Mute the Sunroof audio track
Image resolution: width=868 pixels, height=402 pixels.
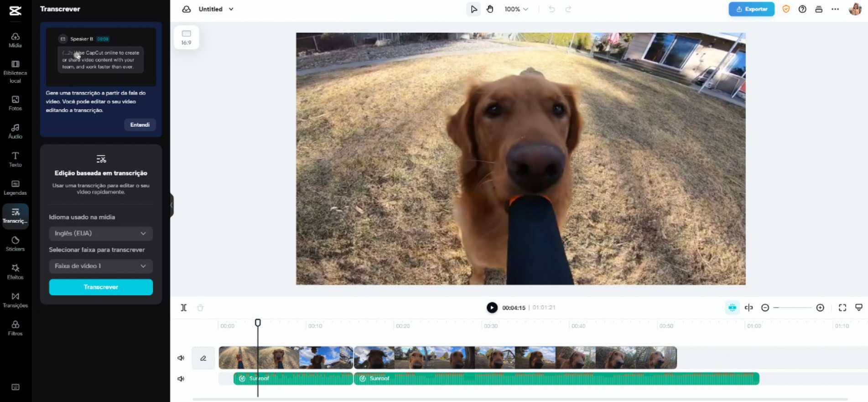pyautogui.click(x=181, y=379)
